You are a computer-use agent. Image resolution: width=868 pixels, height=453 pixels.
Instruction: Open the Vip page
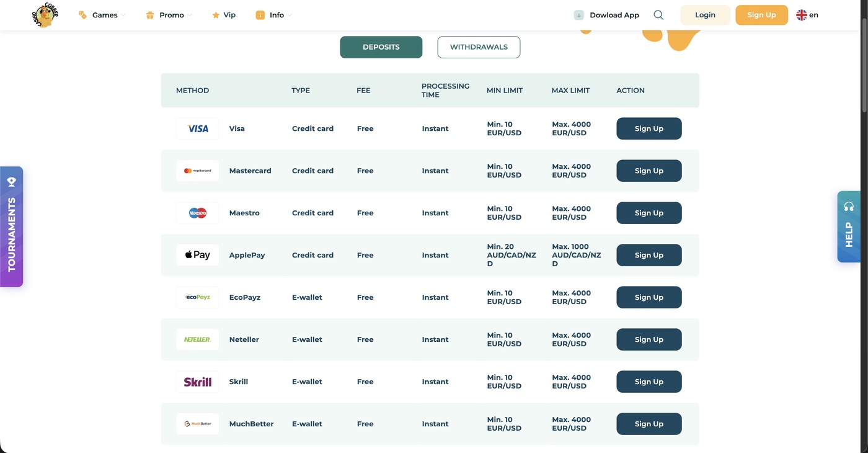point(224,15)
